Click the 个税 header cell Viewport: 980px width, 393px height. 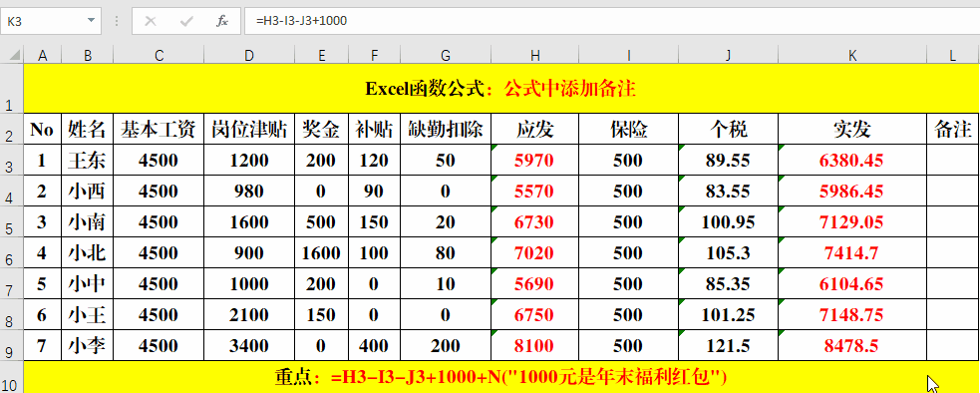click(x=728, y=129)
